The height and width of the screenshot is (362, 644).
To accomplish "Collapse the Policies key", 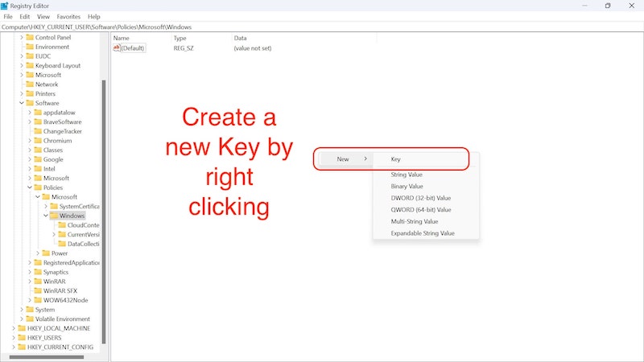I will (x=30, y=187).
